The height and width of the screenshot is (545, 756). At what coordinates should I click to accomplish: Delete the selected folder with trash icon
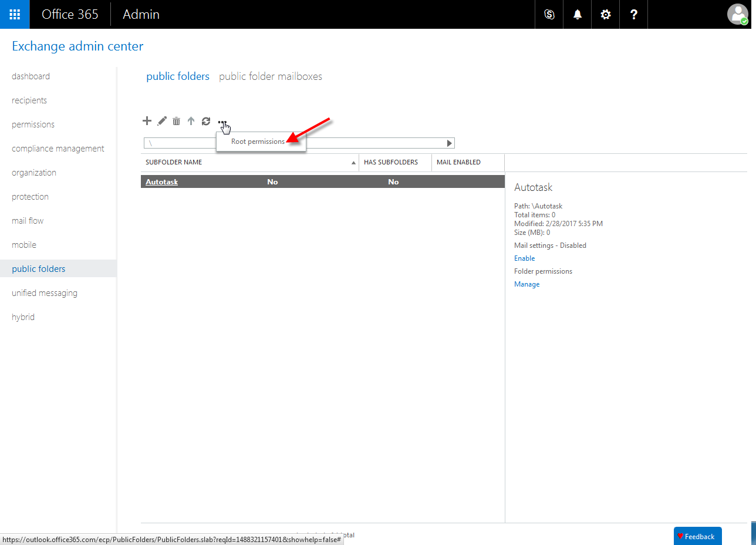click(x=176, y=121)
